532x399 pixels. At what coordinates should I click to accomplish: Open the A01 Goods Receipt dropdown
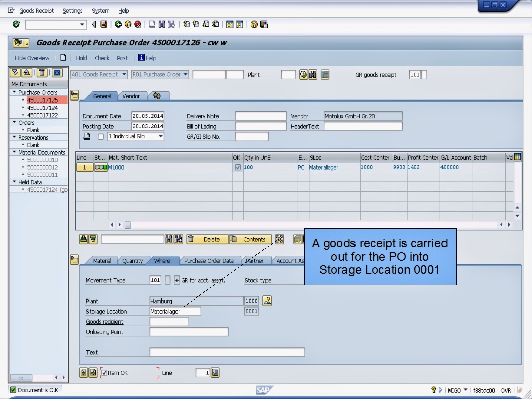coord(124,74)
